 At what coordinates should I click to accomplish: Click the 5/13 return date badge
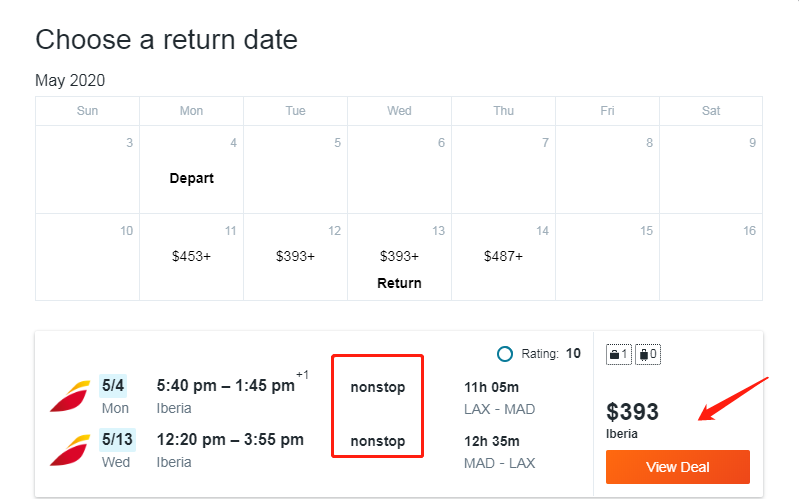click(x=117, y=439)
